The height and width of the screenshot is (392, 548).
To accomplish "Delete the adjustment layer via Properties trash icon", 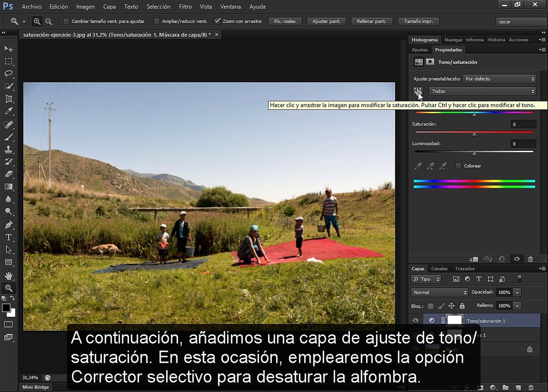I will tap(530, 259).
